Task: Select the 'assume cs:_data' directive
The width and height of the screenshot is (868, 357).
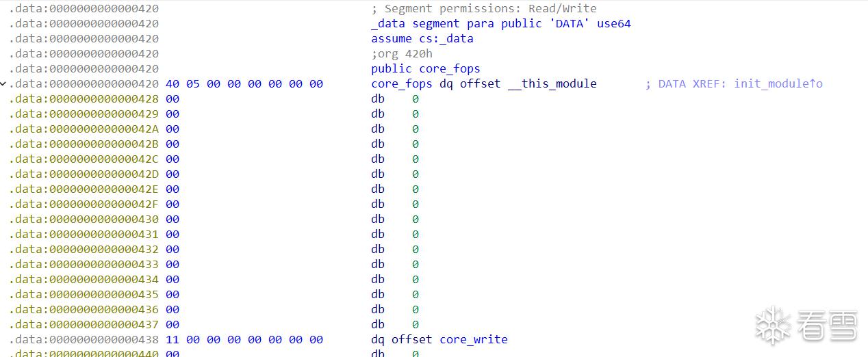Action: [x=422, y=39]
